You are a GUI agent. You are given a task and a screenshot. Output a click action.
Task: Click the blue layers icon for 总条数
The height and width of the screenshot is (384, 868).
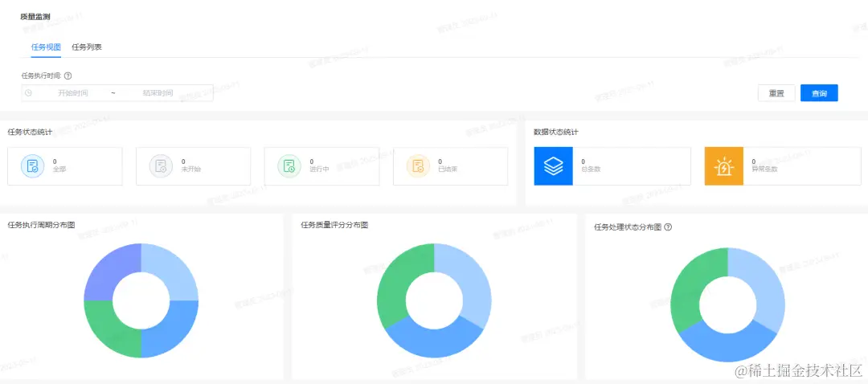[x=554, y=166]
